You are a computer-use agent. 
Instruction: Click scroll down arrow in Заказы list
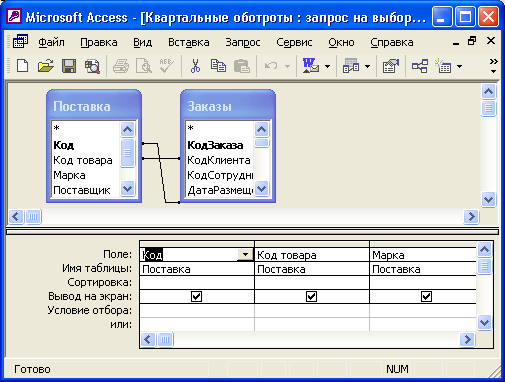point(262,189)
